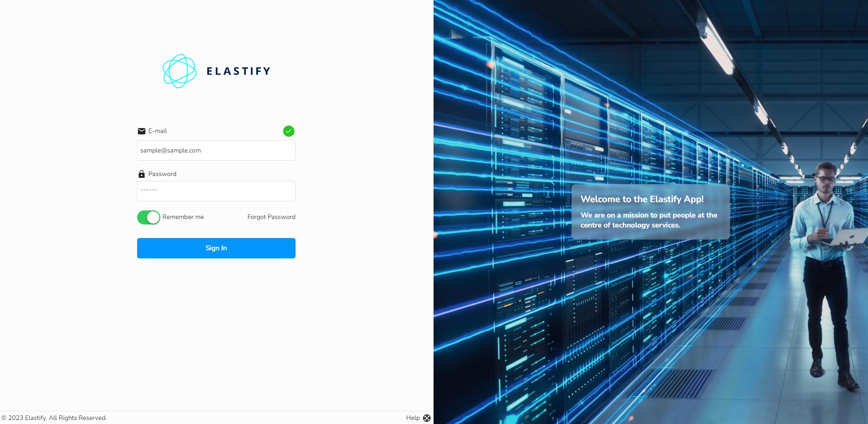This screenshot has width=868, height=424.
Task: Click the green checkmark validation badge
Action: (289, 131)
